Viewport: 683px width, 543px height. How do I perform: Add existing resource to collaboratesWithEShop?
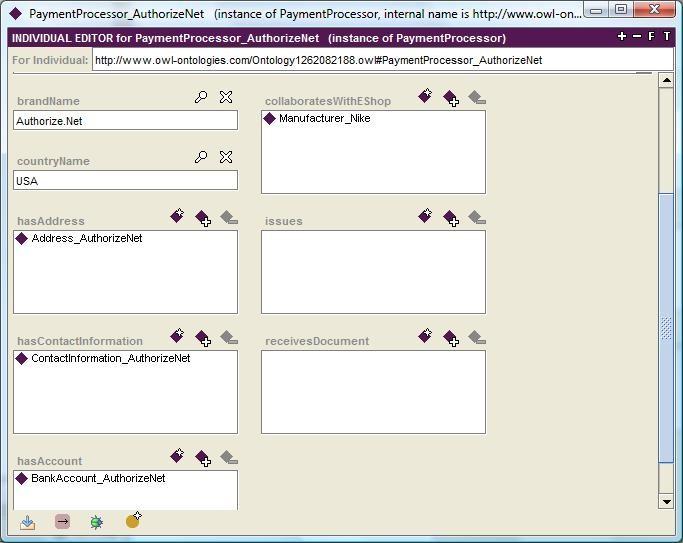point(451,98)
